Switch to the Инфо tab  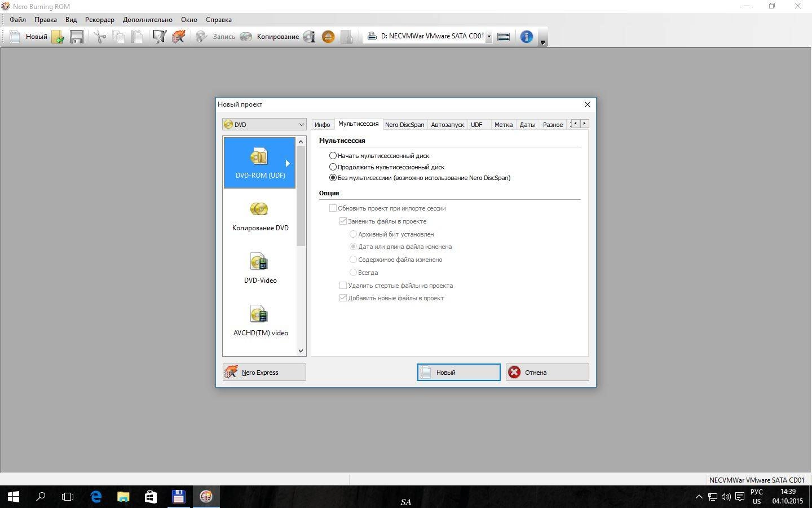tap(322, 125)
